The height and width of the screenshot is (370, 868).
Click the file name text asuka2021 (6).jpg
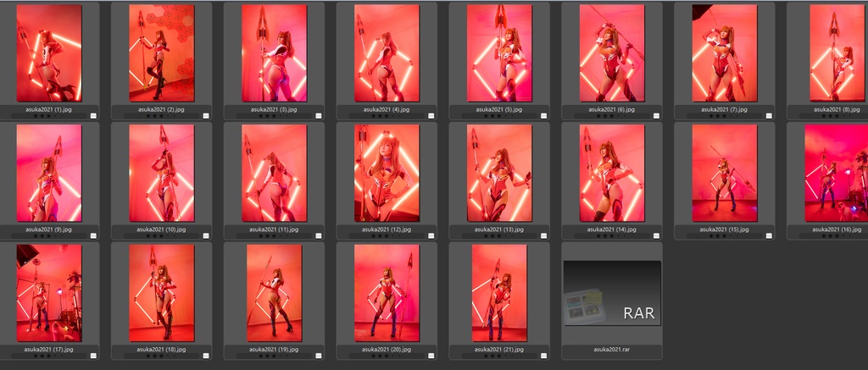click(612, 109)
